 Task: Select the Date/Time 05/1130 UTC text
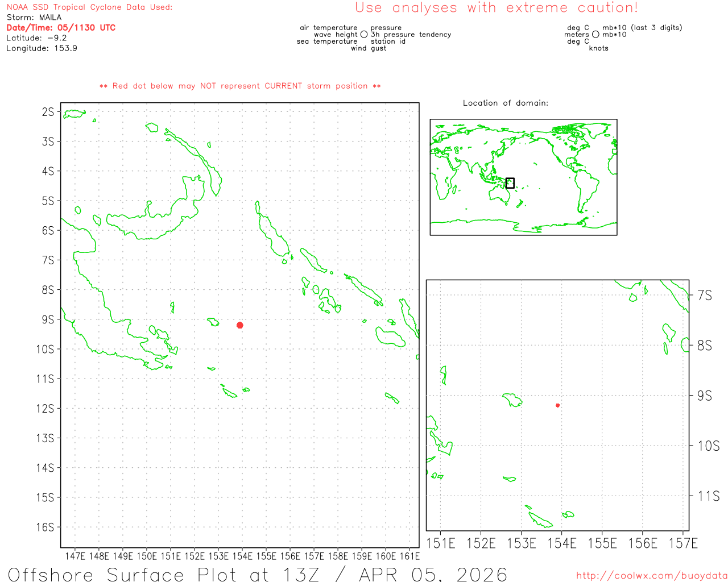tap(61, 28)
